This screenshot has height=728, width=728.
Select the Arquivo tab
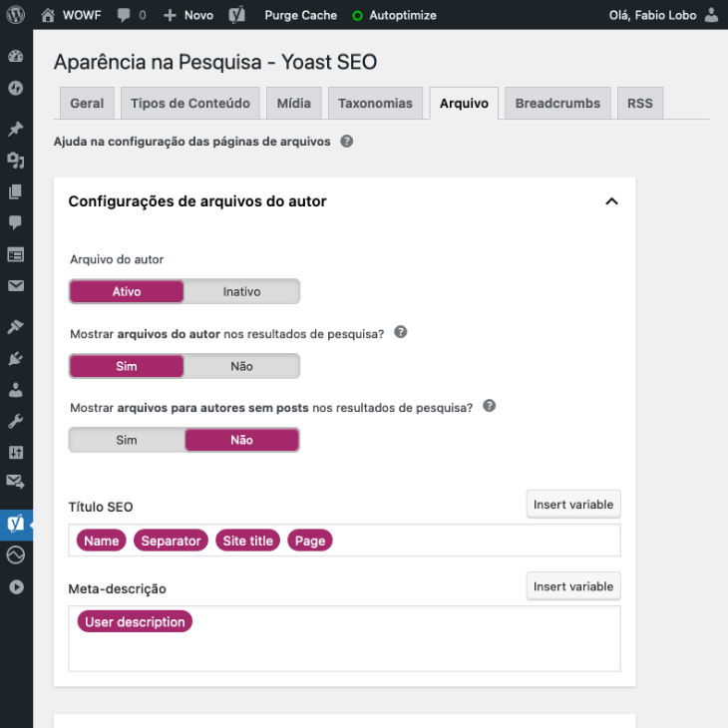pos(464,103)
